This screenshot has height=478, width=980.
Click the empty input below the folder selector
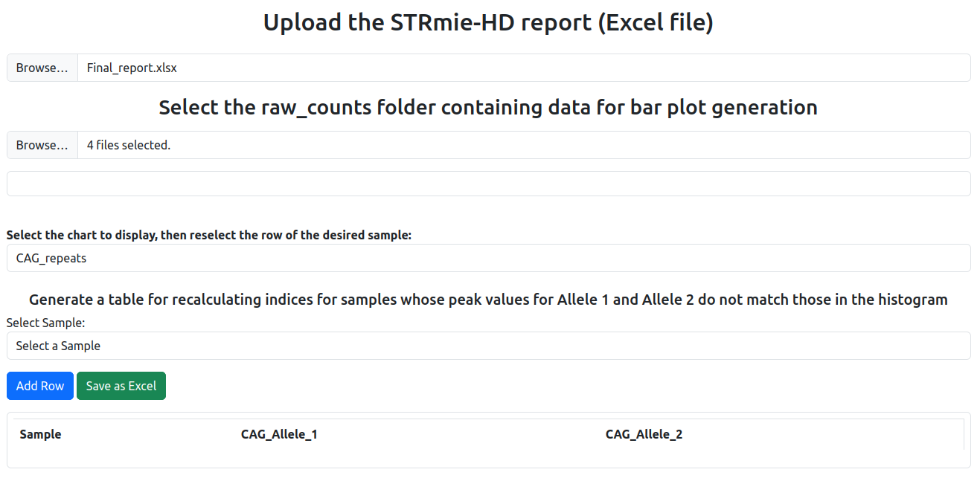pos(488,183)
